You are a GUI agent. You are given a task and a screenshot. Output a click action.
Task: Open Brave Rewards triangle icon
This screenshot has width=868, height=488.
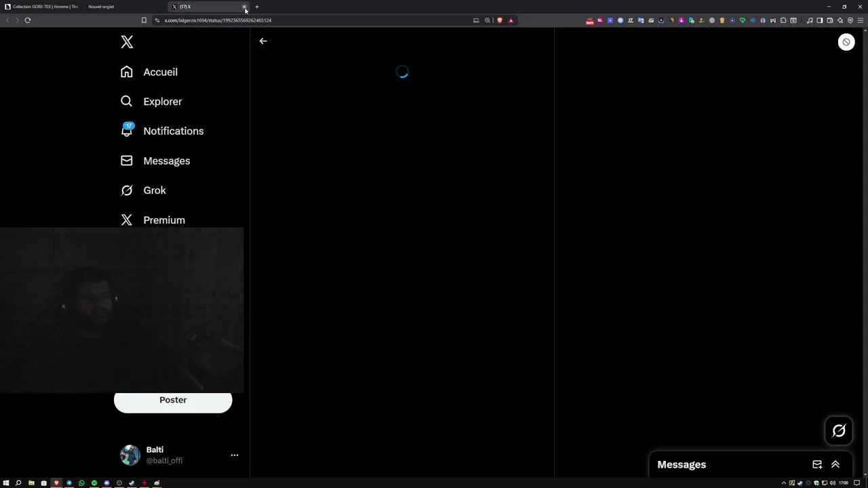pos(511,20)
